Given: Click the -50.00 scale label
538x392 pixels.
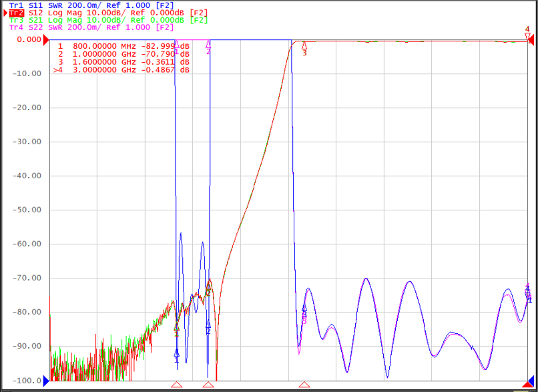Looking at the screenshot, I should (x=27, y=210).
